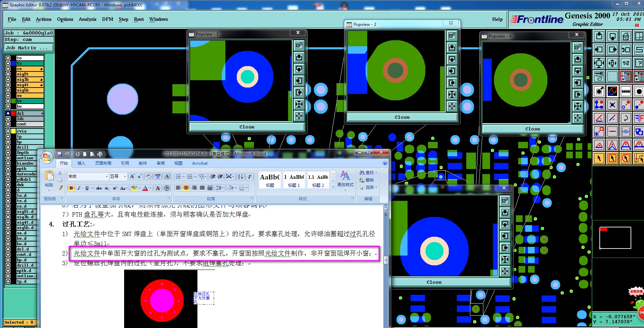Click the dimension spacing icon in Genesis toolbar
The image size is (644, 328).
coord(626,131)
